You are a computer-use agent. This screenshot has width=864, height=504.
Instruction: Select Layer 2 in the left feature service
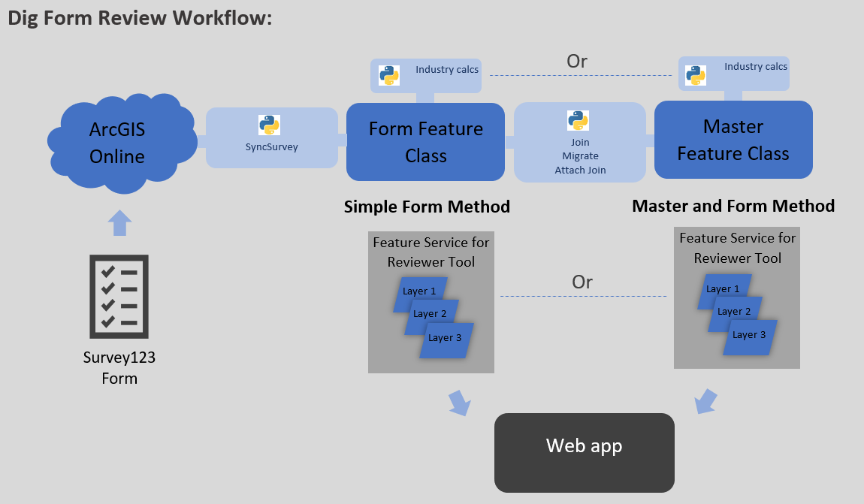click(x=430, y=313)
